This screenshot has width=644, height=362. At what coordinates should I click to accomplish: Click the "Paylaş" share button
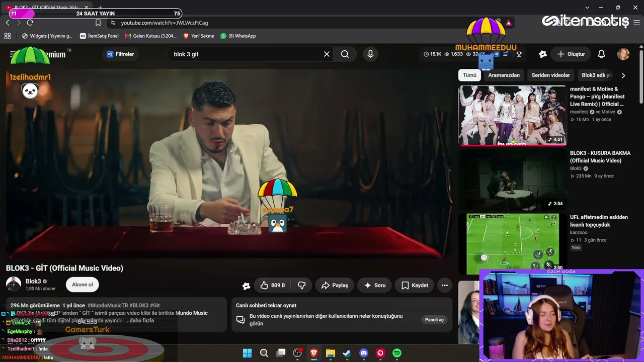coord(335,286)
